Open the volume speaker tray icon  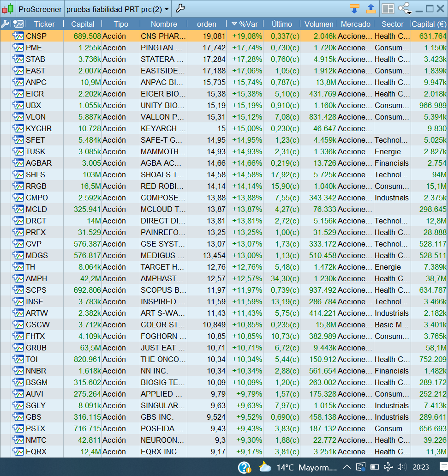click(402, 467)
